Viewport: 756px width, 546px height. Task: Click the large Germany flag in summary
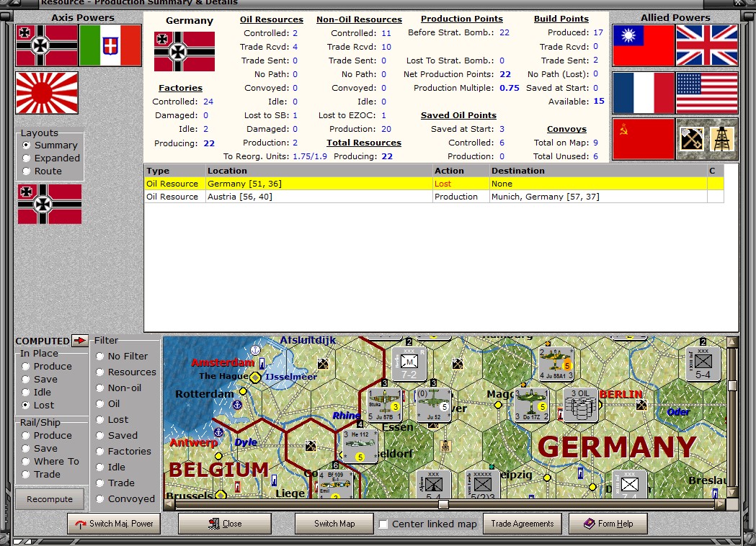(184, 52)
